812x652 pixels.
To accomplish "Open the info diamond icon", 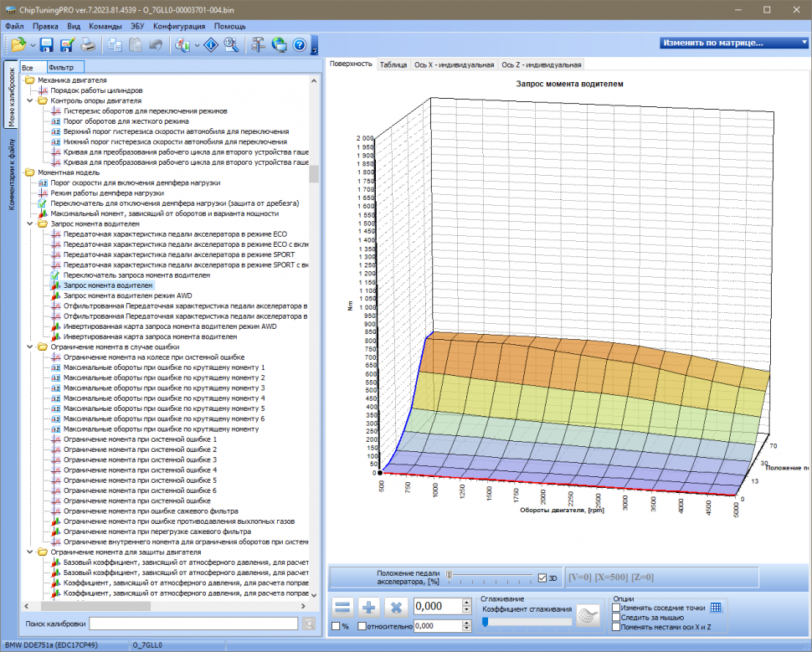I will coord(213,44).
